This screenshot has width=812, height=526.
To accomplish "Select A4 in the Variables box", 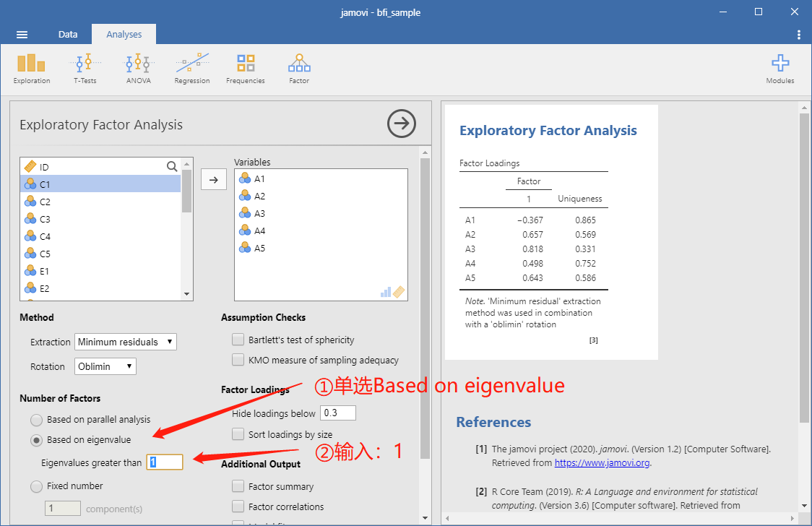I will pos(321,231).
